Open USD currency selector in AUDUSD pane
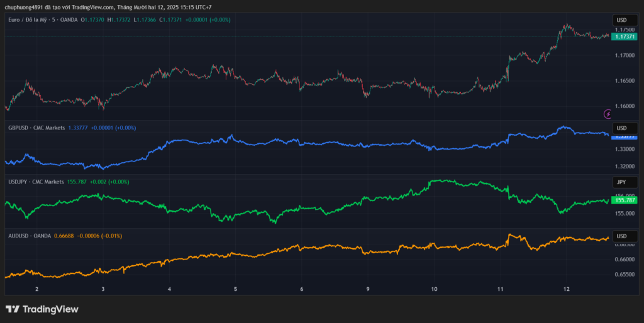Image resolution: width=644 pixels, height=323 pixels. (x=621, y=236)
